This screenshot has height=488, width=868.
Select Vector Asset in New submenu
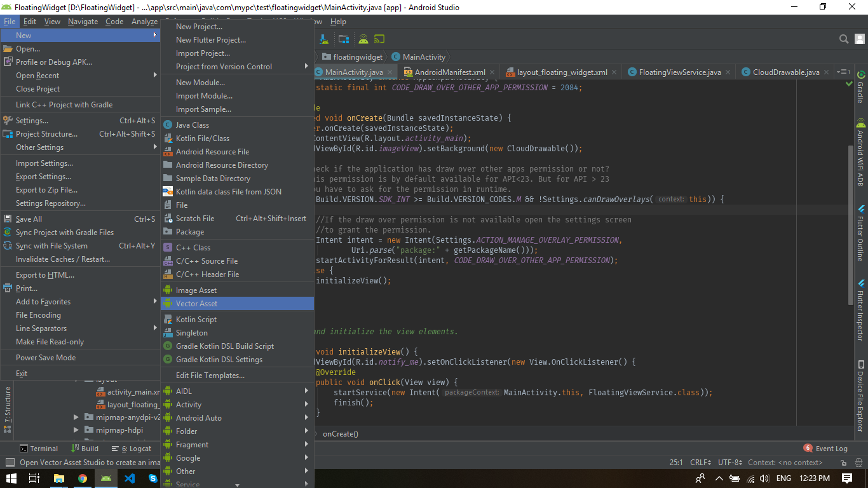[237, 304]
